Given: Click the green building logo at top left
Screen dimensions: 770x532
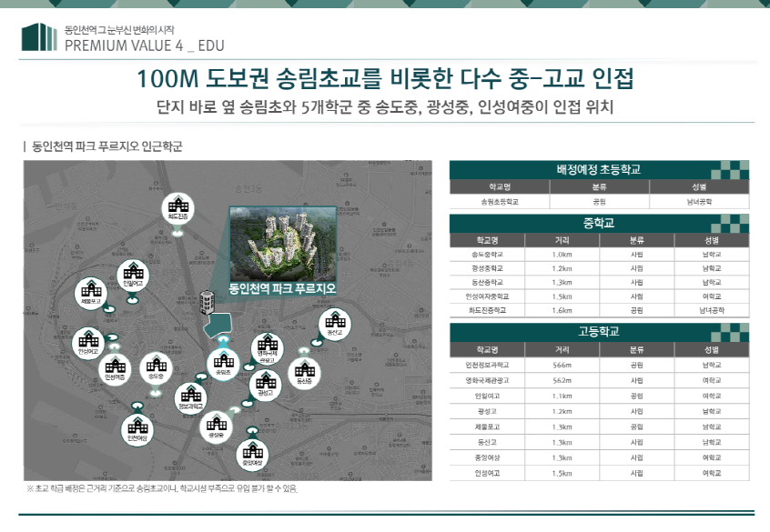Looking at the screenshot, I should click(39, 36).
